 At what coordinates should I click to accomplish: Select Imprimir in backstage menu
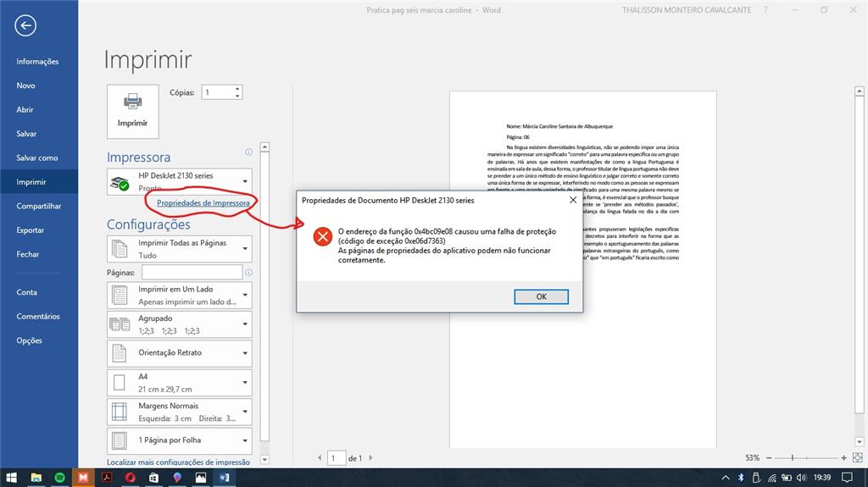pos(39,181)
